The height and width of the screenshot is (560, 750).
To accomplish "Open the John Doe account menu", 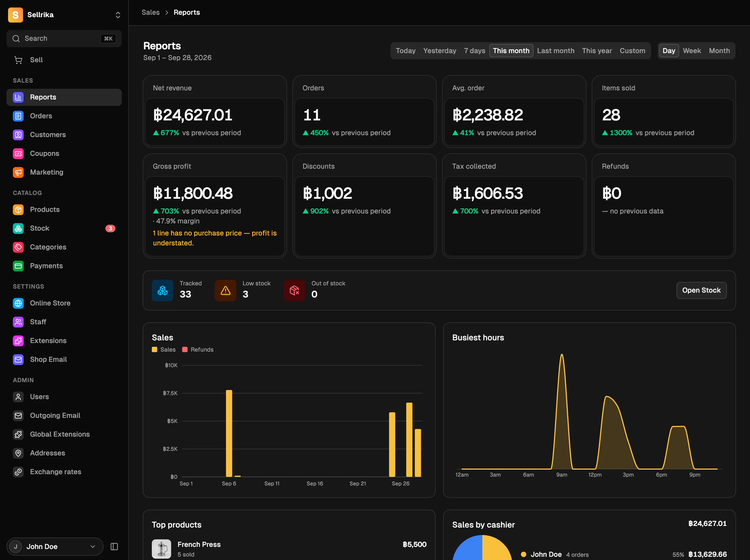I will coord(55,546).
